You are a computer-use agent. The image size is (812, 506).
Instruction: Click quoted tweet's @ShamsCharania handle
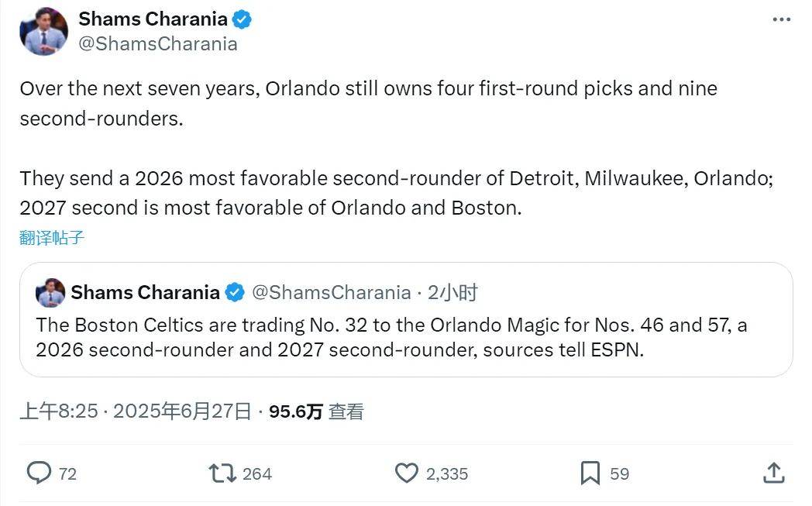[332, 292]
